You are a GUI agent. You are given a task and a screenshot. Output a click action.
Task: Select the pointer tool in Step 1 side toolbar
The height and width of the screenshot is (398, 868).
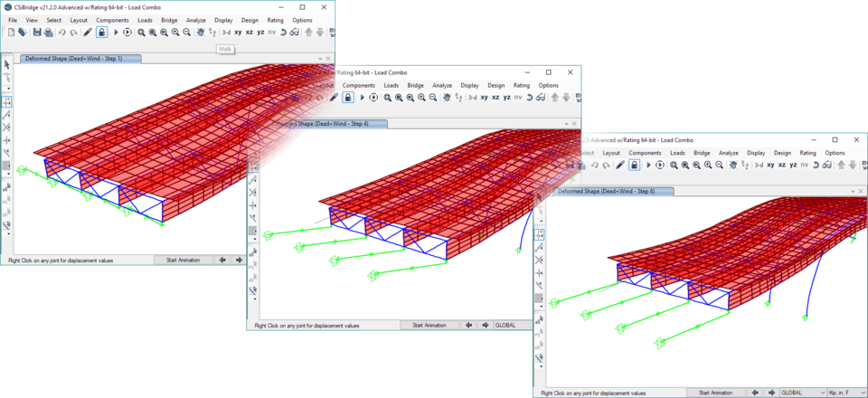6,64
